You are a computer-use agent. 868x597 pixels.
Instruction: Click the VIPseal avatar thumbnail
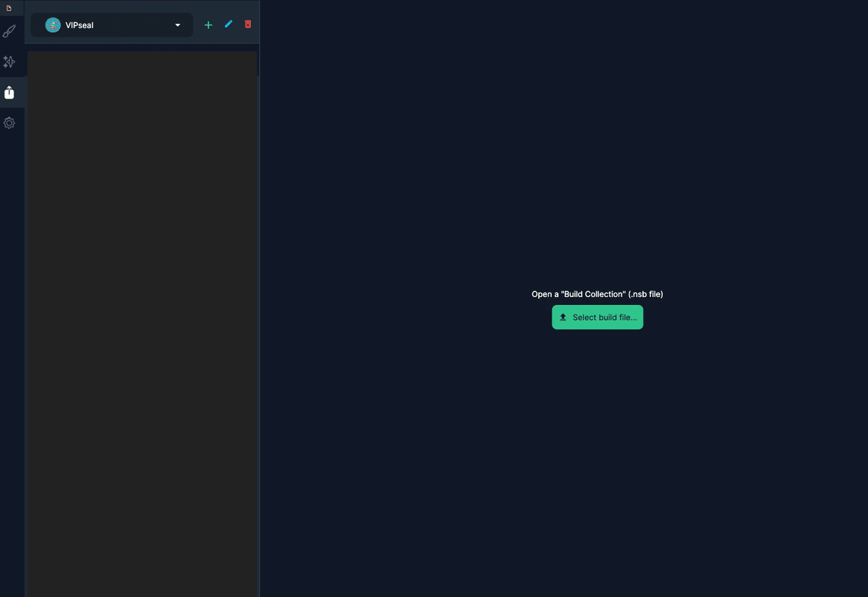pyautogui.click(x=53, y=25)
